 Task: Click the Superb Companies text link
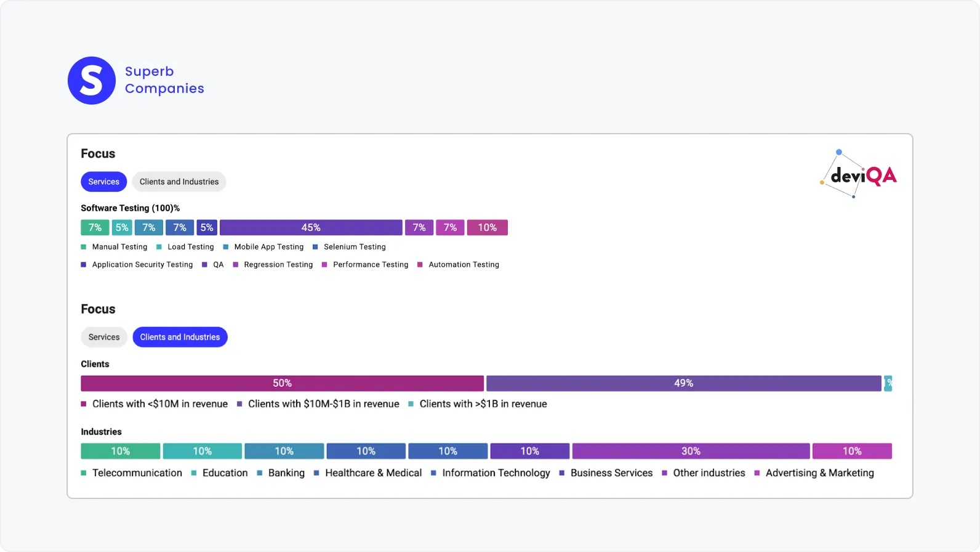click(164, 80)
